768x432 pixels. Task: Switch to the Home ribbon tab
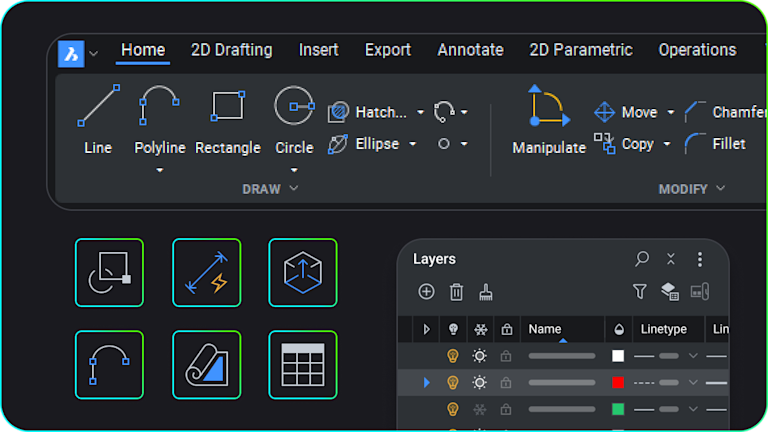pyautogui.click(x=143, y=50)
